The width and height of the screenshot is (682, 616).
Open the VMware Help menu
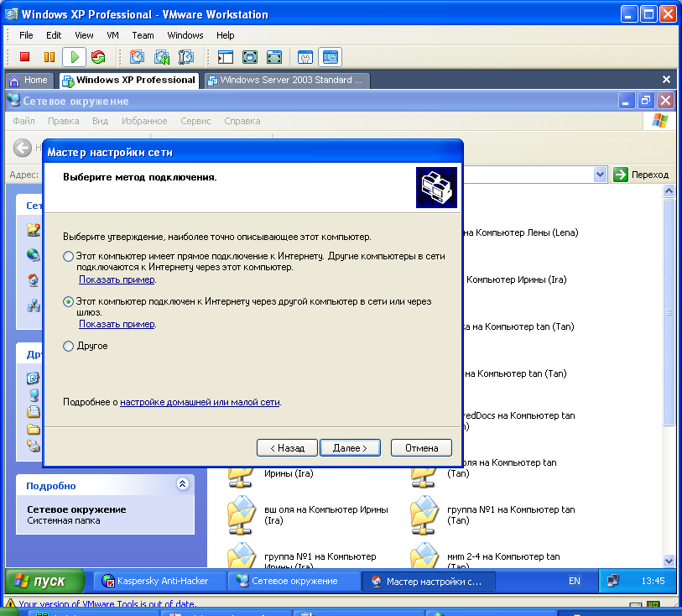pos(226,35)
